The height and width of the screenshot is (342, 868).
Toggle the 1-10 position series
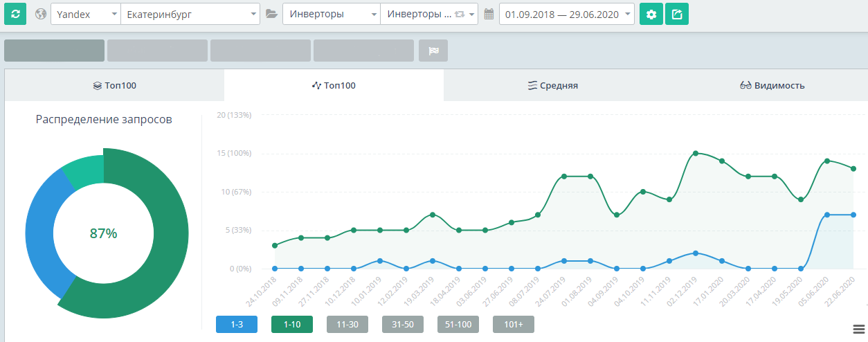[292, 324]
